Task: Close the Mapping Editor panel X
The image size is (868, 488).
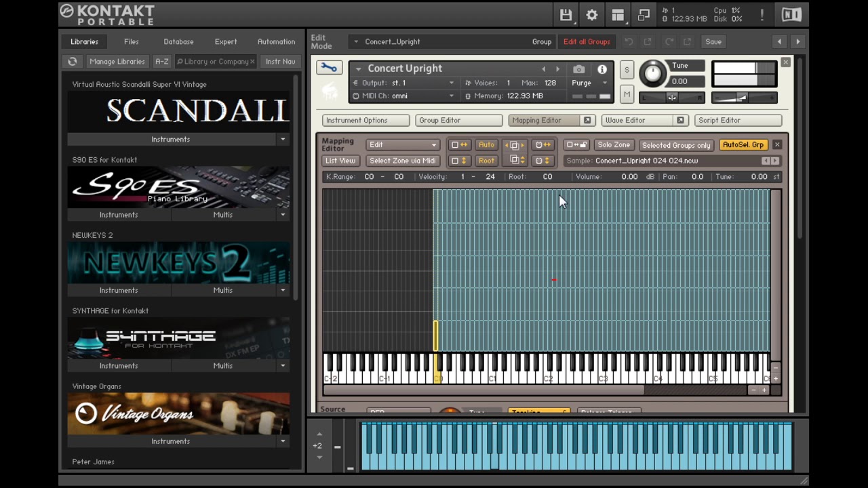Action: tap(777, 145)
